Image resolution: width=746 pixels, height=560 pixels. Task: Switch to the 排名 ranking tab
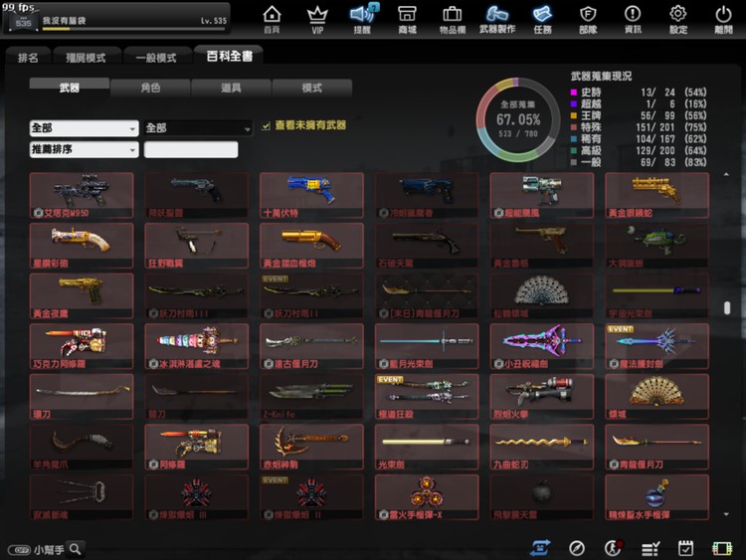28,58
